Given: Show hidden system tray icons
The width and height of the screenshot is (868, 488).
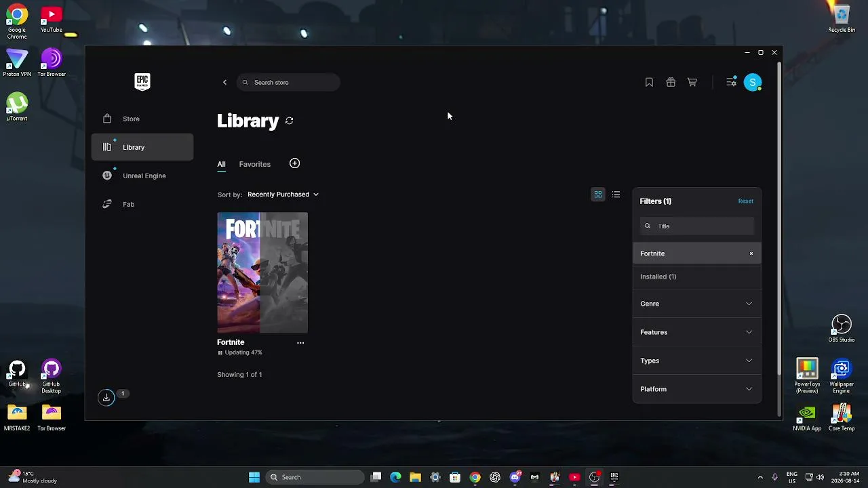Looking at the screenshot, I should [x=760, y=477].
